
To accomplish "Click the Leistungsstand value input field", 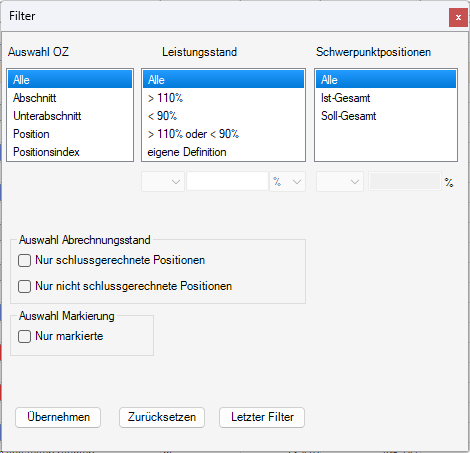I will pyautogui.click(x=227, y=182).
